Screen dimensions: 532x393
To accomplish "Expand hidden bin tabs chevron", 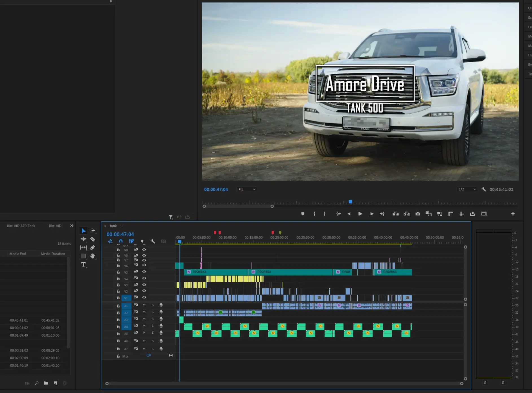I will click(x=72, y=226).
